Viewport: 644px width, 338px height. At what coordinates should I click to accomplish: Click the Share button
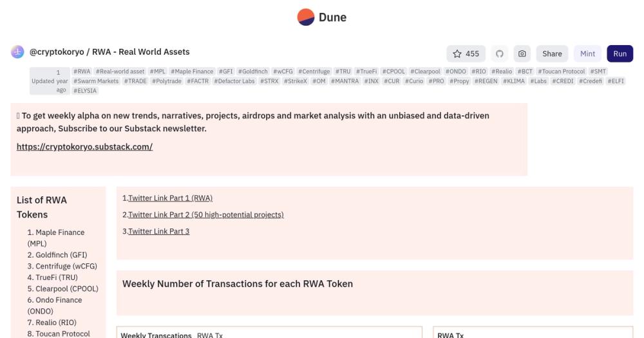pos(552,54)
